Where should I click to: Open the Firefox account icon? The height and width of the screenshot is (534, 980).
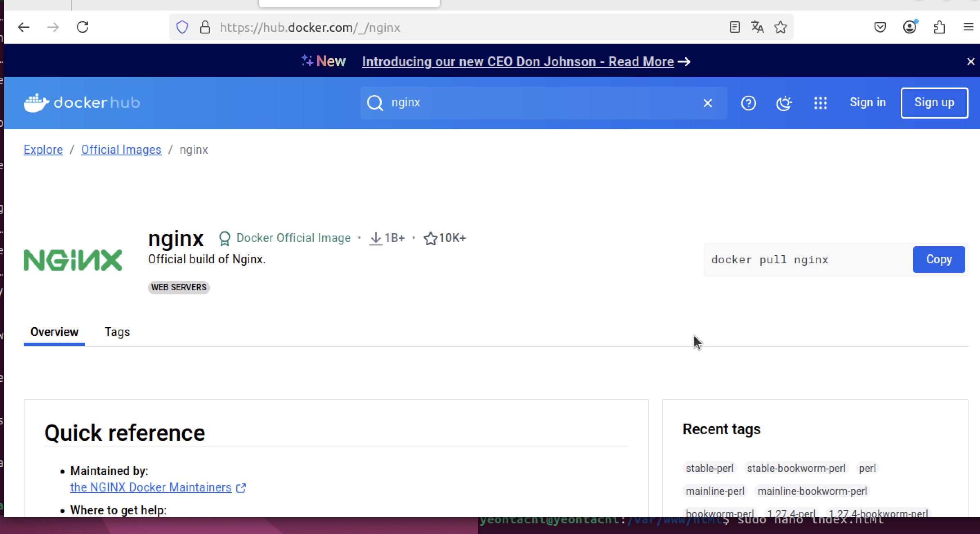point(910,27)
